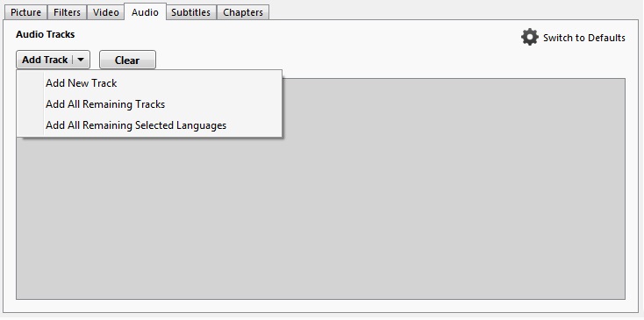644x320 pixels.
Task: Click the Audio Tracks heading label
Action: (45, 34)
